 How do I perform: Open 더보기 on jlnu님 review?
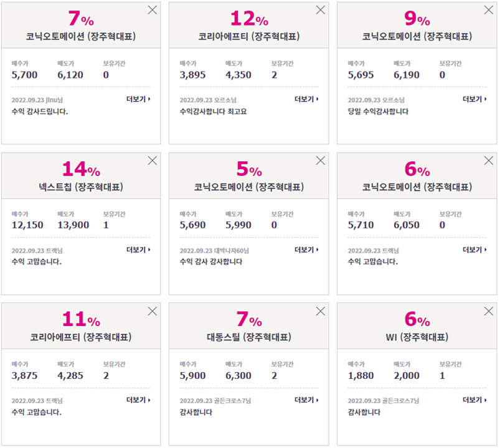[138, 100]
